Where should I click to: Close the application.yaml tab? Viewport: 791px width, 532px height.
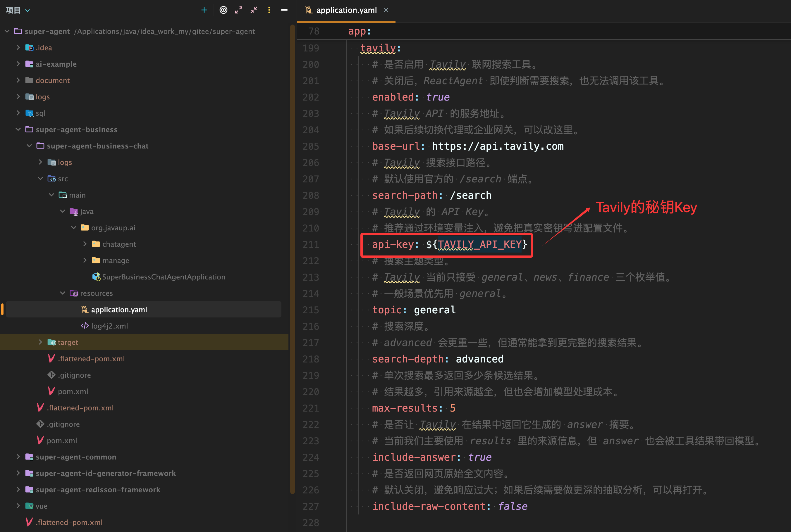coord(386,10)
